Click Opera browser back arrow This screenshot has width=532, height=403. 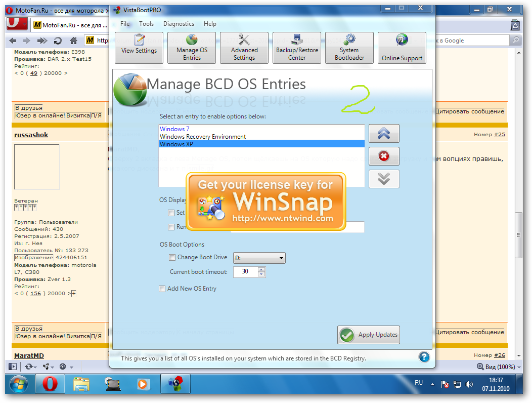tap(13, 41)
